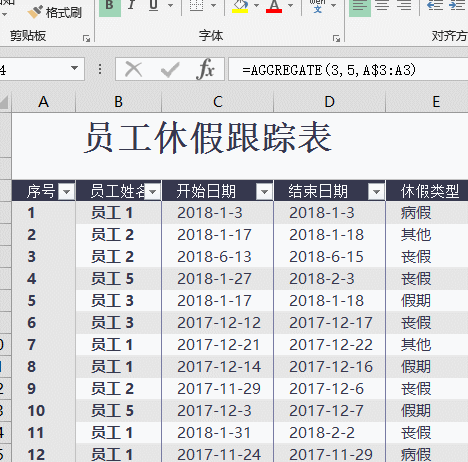Click cell 2017-12-7
This screenshot has height=462, width=468.
(x=329, y=411)
